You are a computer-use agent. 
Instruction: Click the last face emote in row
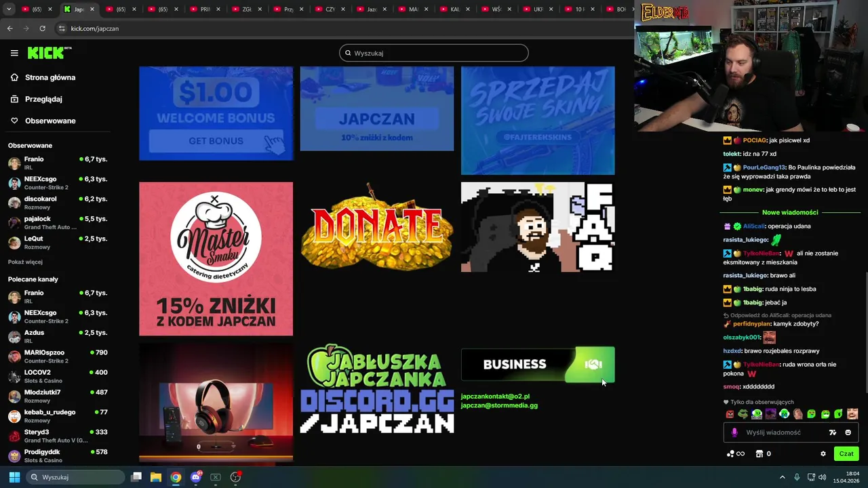(852, 414)
